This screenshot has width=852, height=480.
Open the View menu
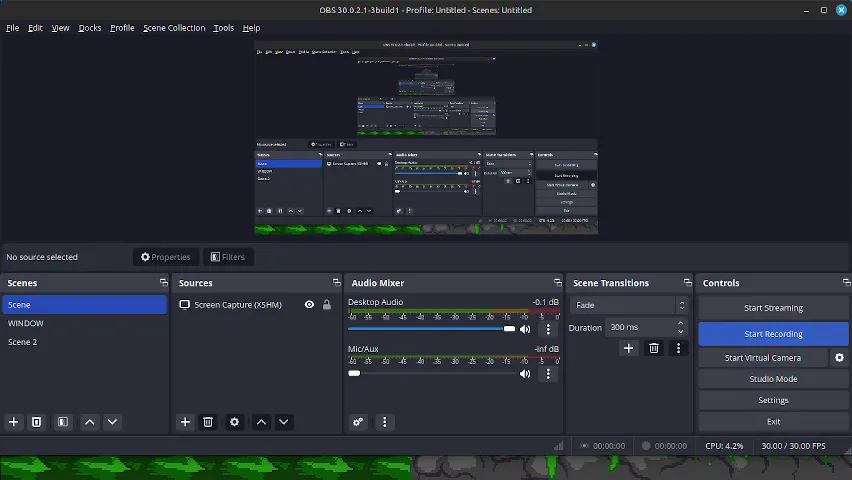pyautogui.click(x=60, y=28)
